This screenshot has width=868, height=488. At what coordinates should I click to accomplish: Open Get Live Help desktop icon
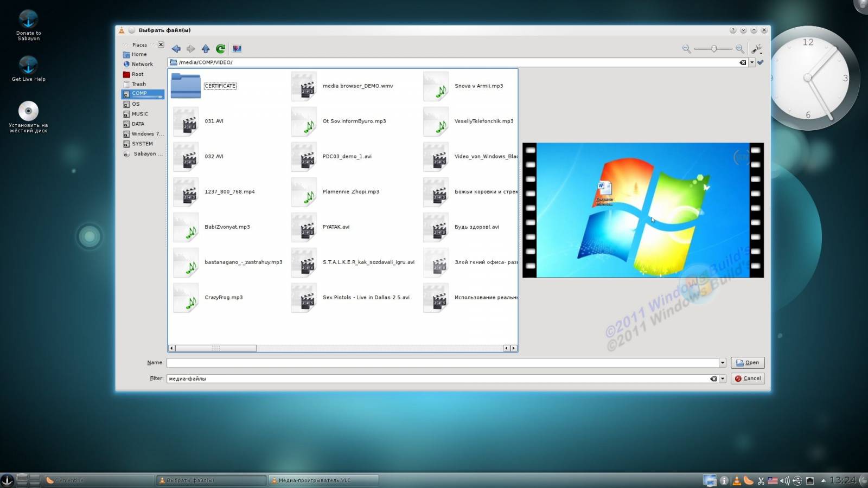coord(28,69)
